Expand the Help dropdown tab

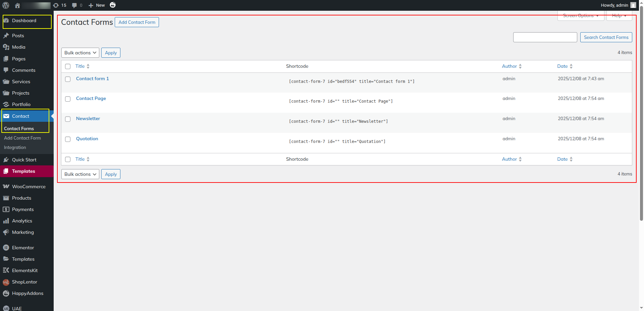pyautogui.click(x=619, y=16)
